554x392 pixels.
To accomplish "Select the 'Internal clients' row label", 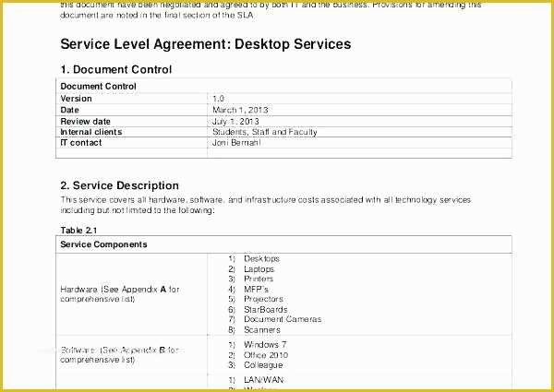I will [x=91, y=132].
